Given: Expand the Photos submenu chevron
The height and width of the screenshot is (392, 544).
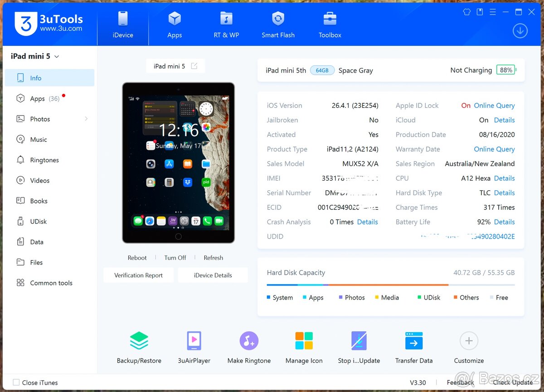Looking at the screenshot, I should click(86, 119).
